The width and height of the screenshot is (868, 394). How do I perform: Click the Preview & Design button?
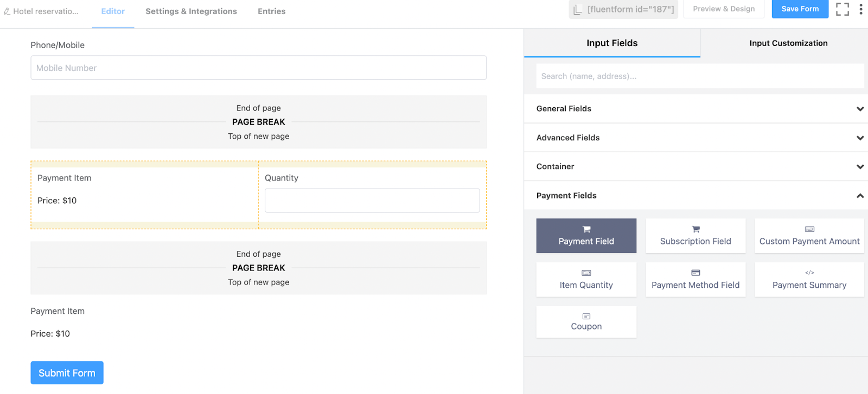[x=724, y=9]
